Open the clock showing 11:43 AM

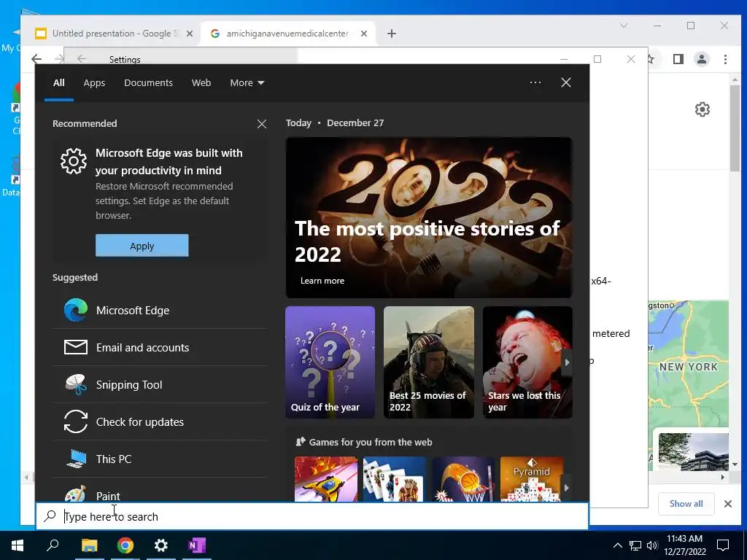684,545
